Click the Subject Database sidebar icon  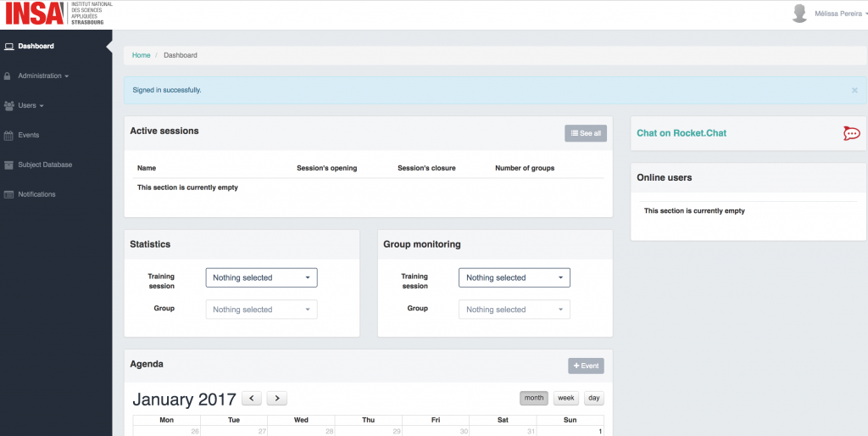[8, 165]
